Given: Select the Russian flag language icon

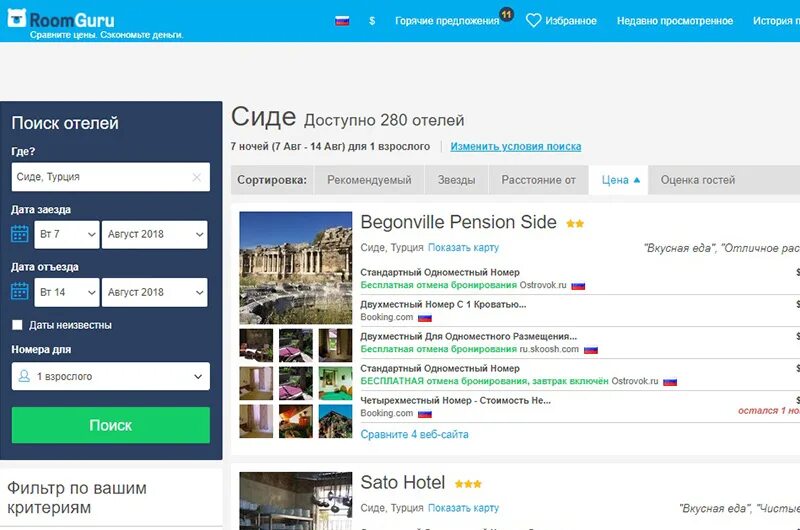Looking at the screenshot, I should point(342,21).
